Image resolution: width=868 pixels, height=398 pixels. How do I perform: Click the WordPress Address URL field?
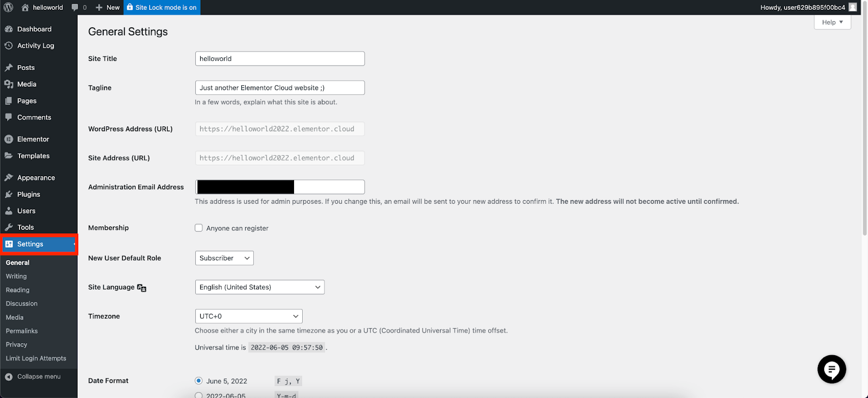[280, 129]
